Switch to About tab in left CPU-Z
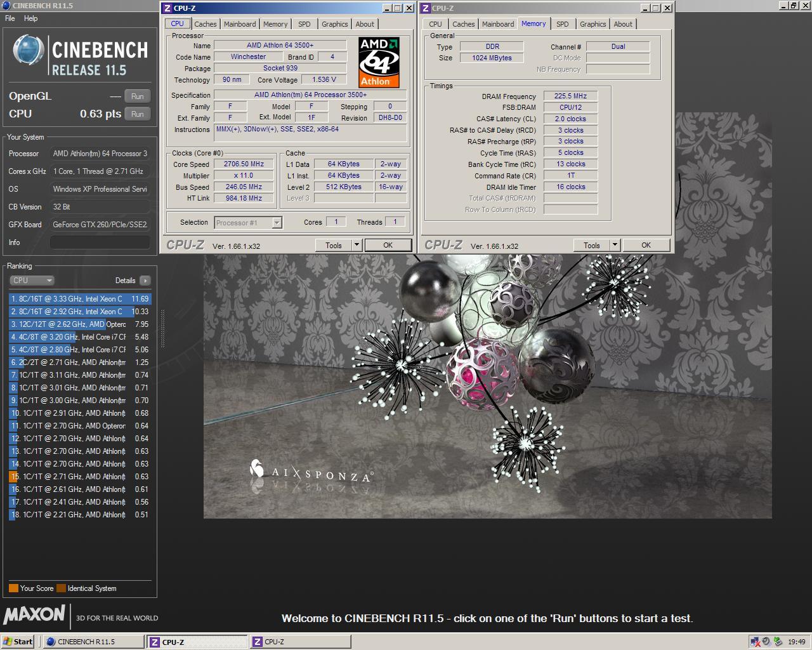This screenshot has width=812, height=650. click(365, 24)
